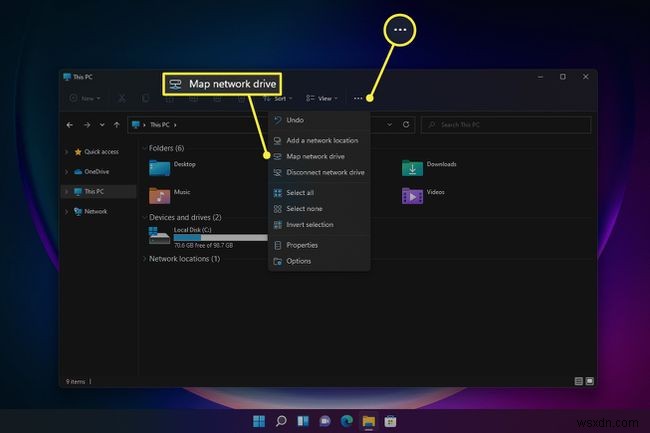Open the New item dropdown
The width and height of the screenshot is (650, 433).
[x=85, y=98]
